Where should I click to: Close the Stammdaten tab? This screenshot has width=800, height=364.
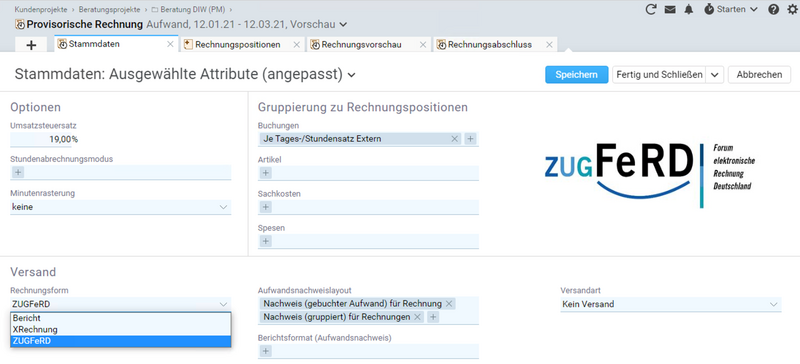pyautogui.click(x=170, y=44)
